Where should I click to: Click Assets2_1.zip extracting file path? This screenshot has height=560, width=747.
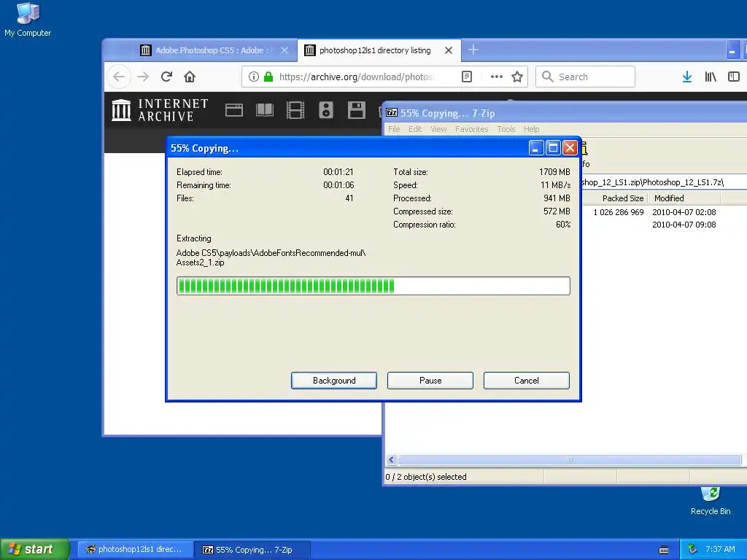[x=271, y=257]
